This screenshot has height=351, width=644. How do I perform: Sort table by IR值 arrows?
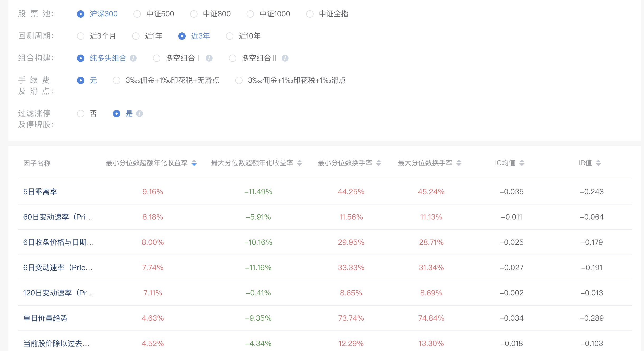point(598,163)
